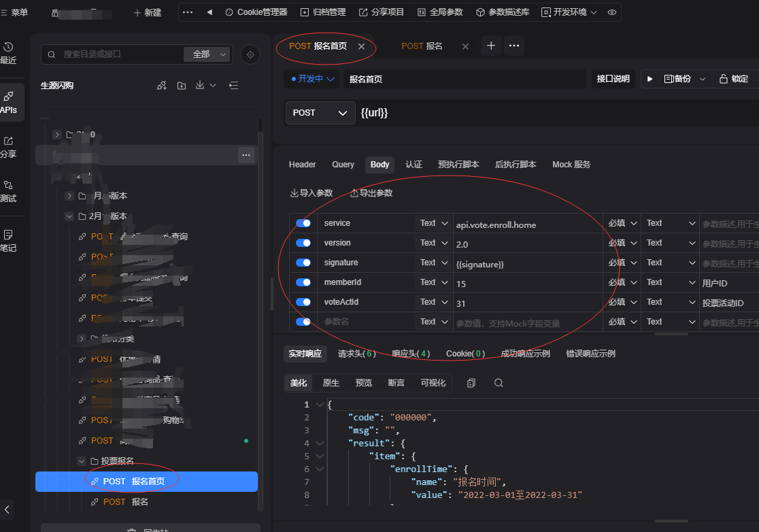Toggle off the signature parameter switch
This screenshot has width=759, height=532.
(x=303, y=263)
